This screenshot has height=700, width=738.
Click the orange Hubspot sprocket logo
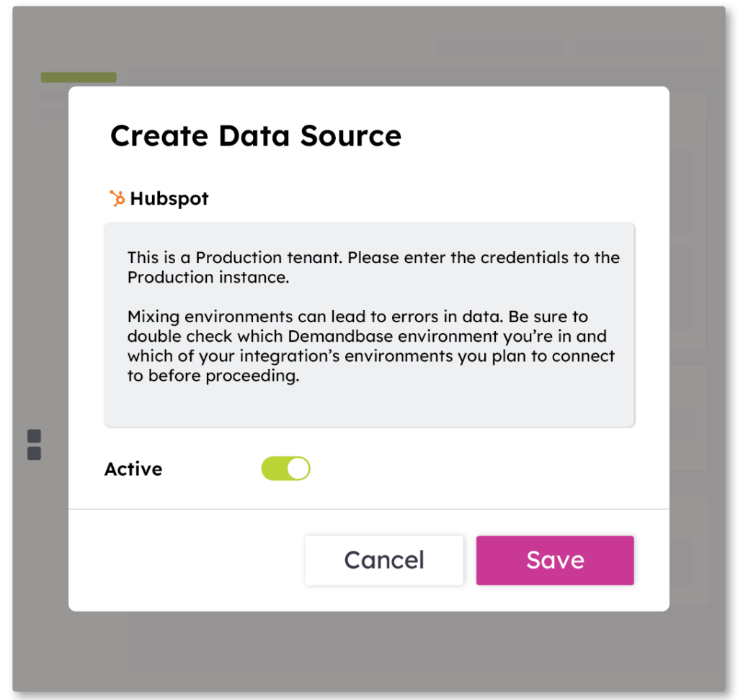coord(117,198)
